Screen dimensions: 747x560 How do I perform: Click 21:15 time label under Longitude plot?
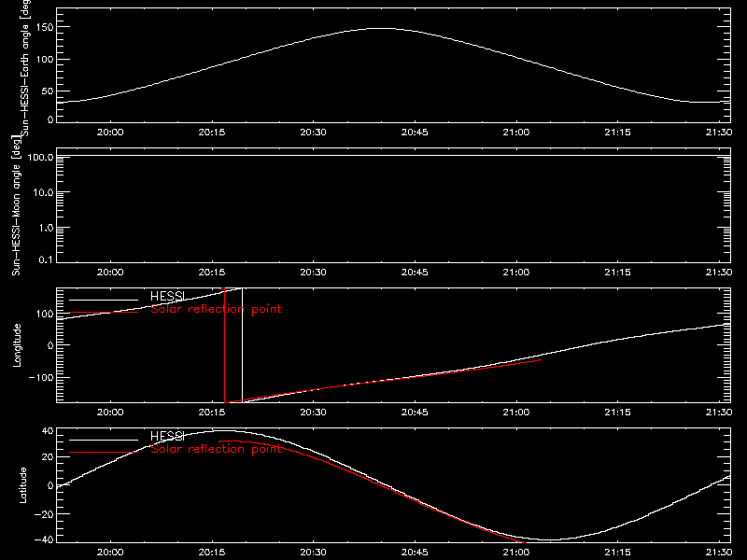(x=617, y=412)
